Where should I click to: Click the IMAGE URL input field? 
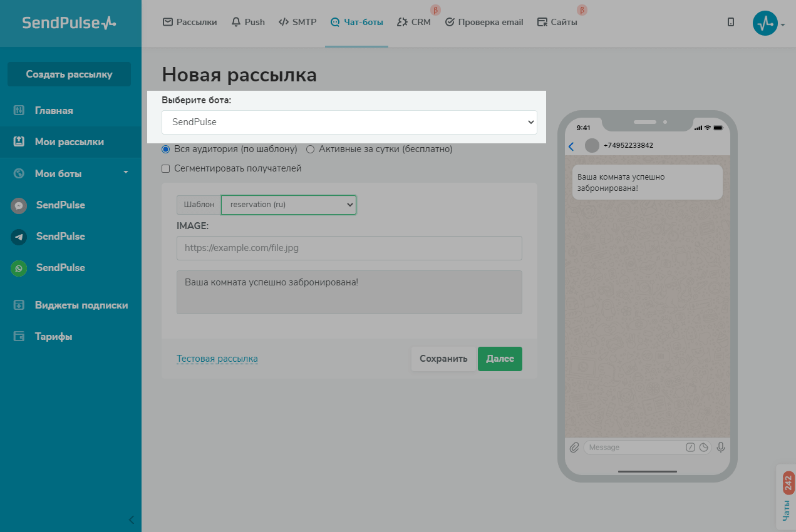tap(349, 248)
